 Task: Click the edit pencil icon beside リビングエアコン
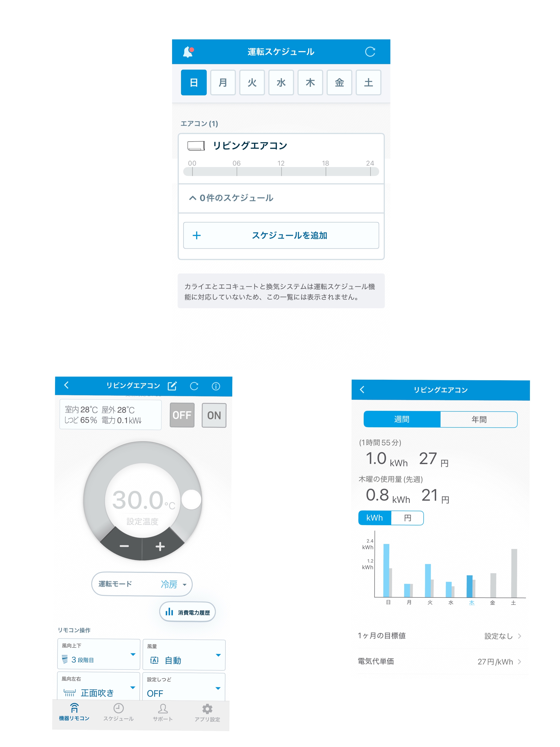tap(172, 386)
